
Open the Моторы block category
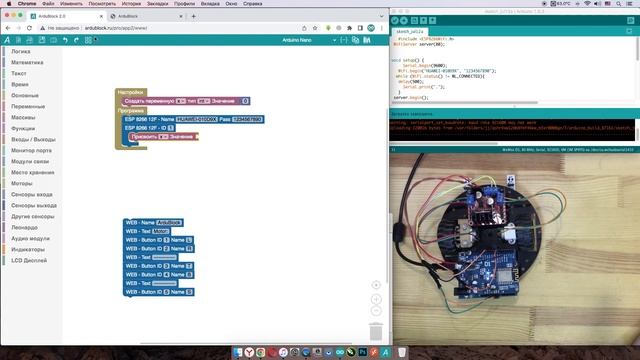[x=22, y=184]
